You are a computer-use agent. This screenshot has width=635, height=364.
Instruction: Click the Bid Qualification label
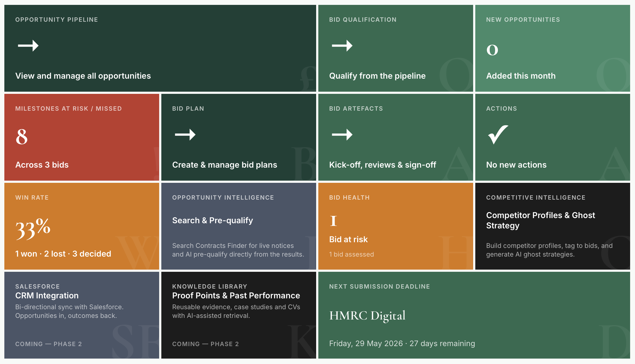363,20
